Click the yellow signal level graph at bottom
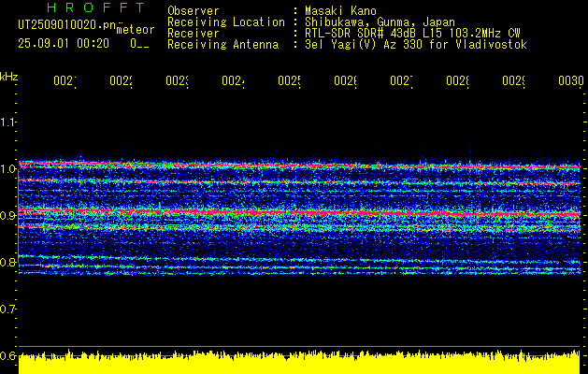Image resolution: width=588 pixels, height=374 pixels. tap(299, 363)
